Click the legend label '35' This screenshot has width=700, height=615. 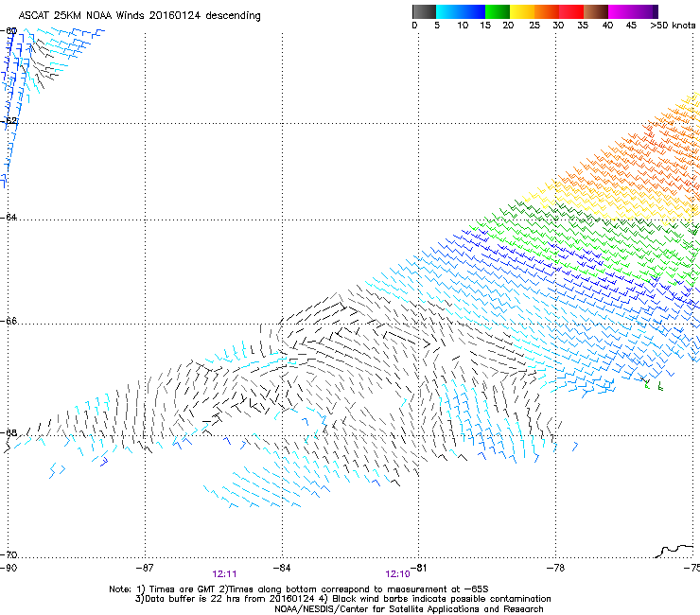(583, 26)
